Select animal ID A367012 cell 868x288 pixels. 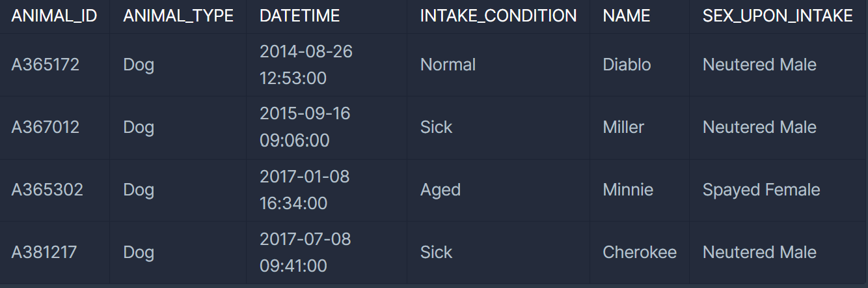coord(55,127)
